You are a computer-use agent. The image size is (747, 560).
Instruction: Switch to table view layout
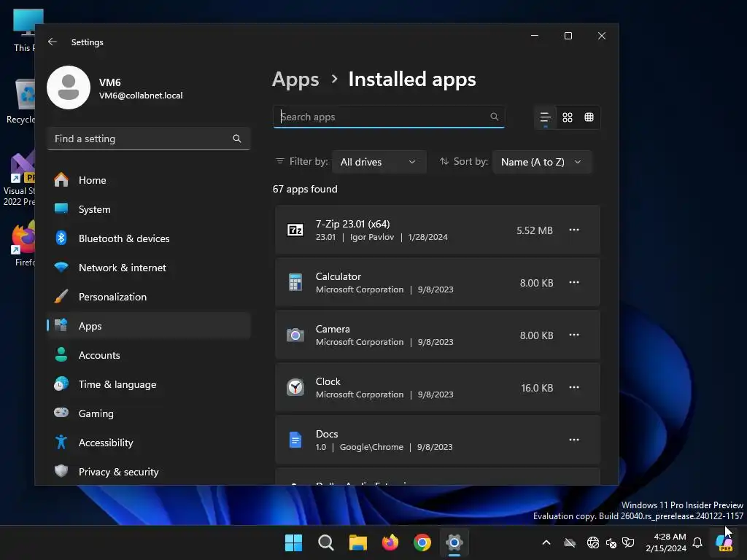tap(589, 117)
